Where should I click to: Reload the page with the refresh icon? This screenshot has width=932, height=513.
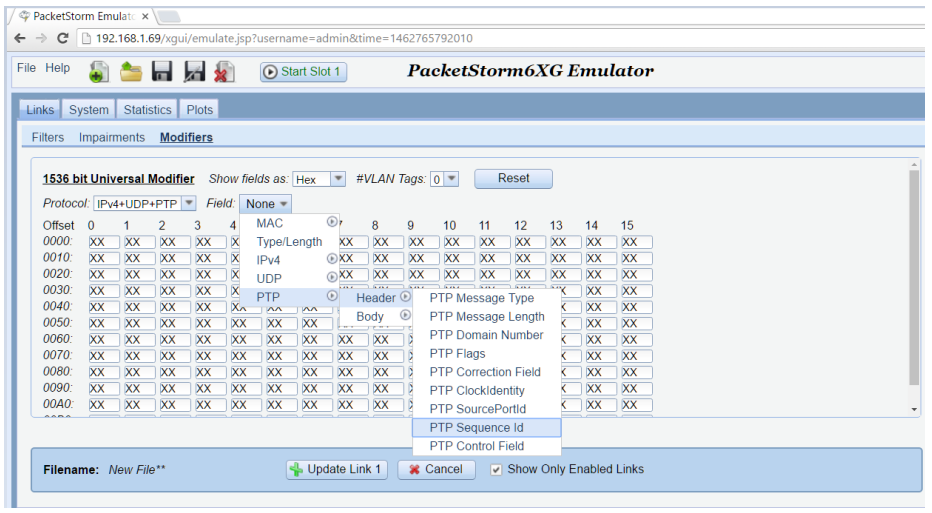[x=62, y=38]
